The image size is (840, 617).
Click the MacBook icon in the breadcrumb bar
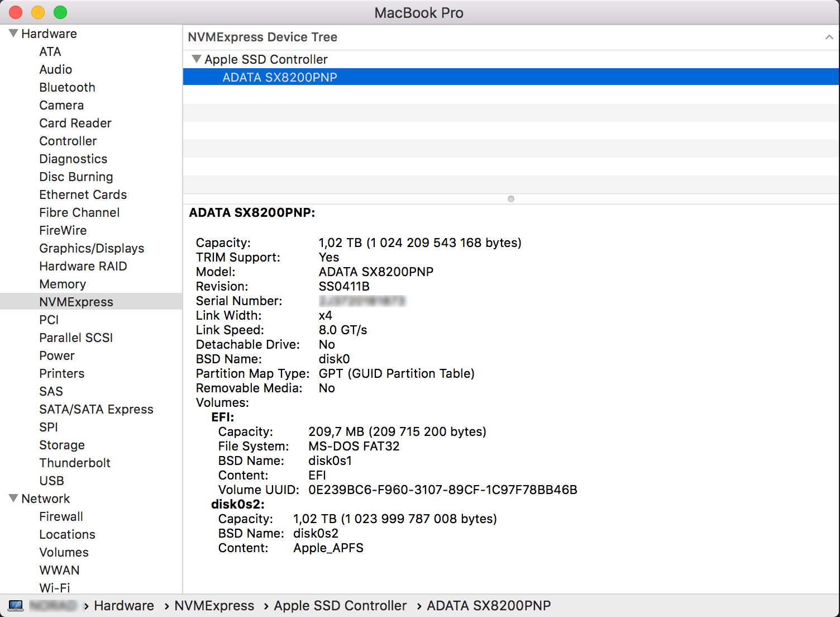pos(16,605)
